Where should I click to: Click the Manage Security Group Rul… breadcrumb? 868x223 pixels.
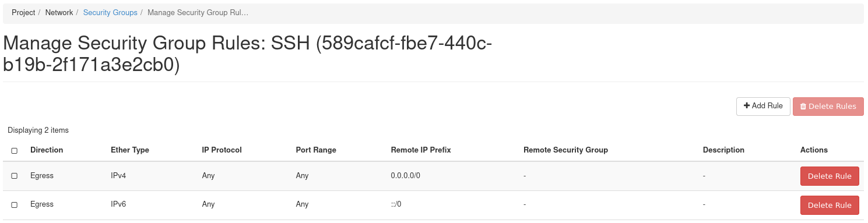coord(198,12)
